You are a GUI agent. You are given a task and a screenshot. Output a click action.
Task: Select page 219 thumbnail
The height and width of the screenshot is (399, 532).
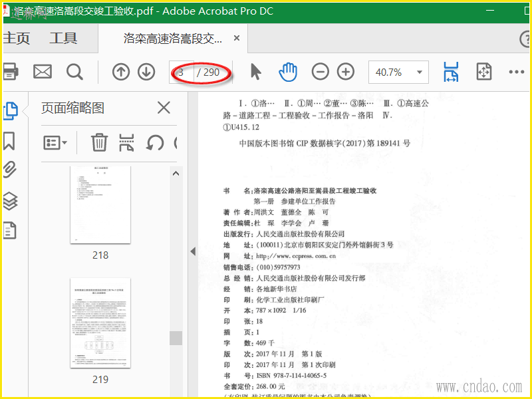100,323
